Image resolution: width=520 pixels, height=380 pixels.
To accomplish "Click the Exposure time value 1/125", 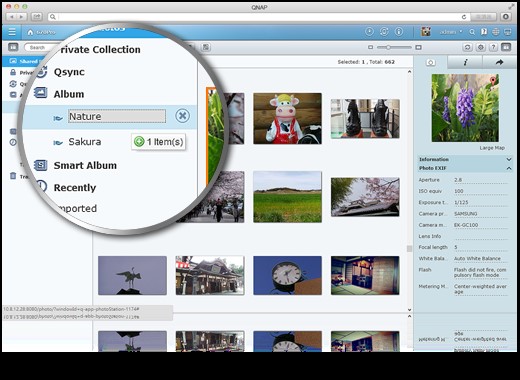I will [x=461, y=202].
